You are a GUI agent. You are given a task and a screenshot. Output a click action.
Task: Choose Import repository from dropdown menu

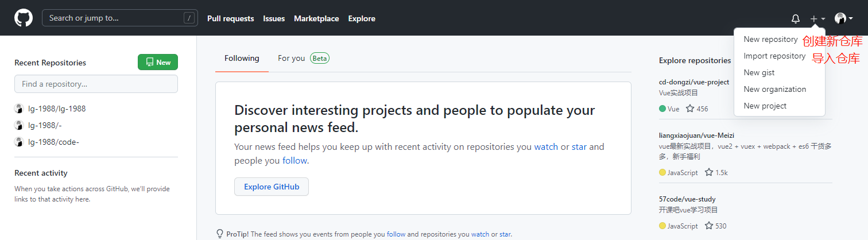coord(774,56)
